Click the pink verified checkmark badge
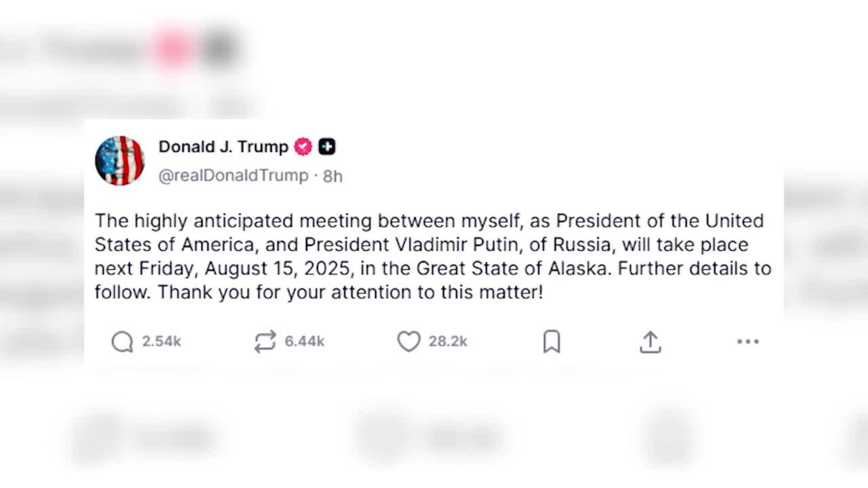 pos(303,147)
